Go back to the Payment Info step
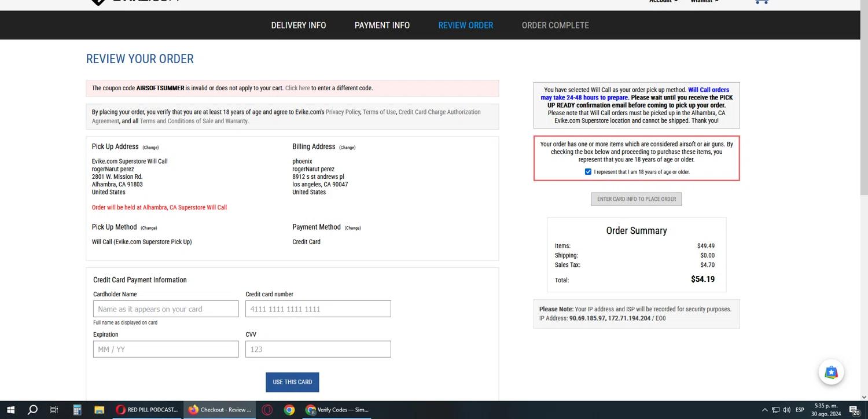This screenshot has width=868, height=419. 382,25
